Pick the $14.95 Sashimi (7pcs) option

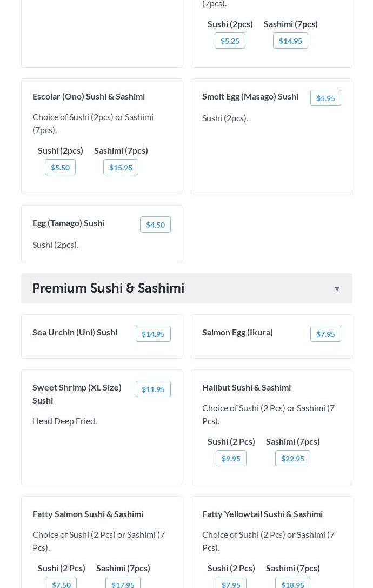(290, 41)
